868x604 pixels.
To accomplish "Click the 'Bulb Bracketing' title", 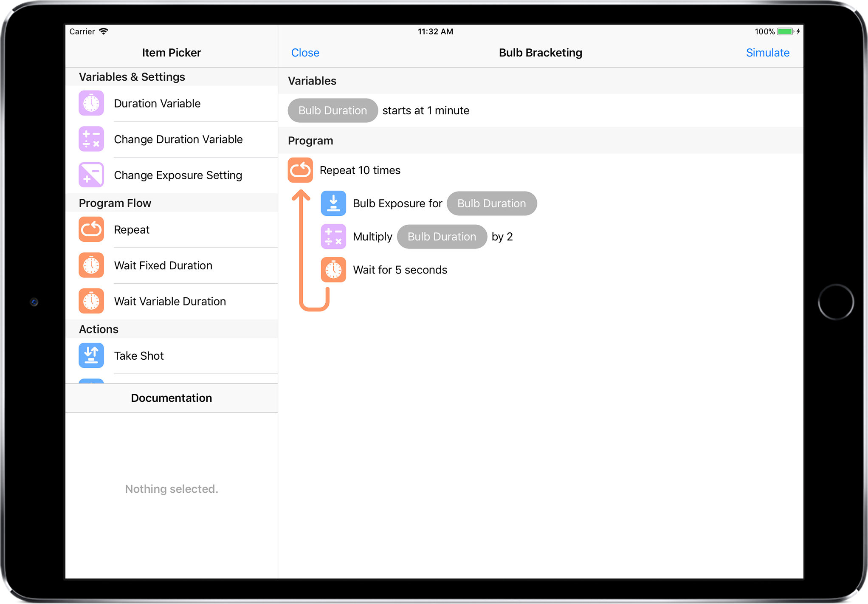I will click(540, 53).
